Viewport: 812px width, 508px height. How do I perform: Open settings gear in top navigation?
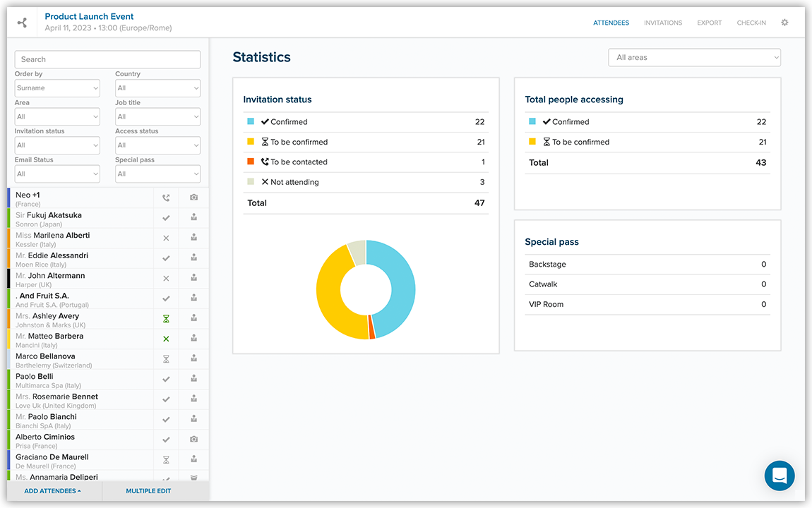(x=784, y=23)
